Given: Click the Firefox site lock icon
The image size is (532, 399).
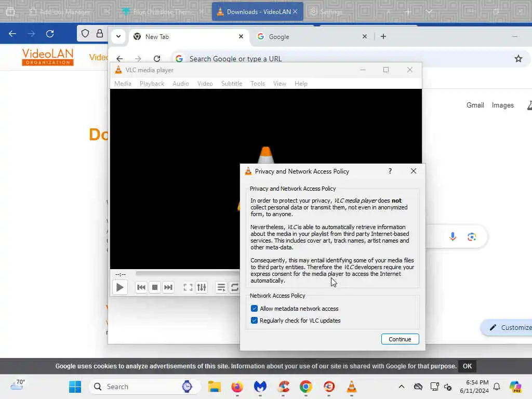Looking at the screenshot, I should pos(99,33).
